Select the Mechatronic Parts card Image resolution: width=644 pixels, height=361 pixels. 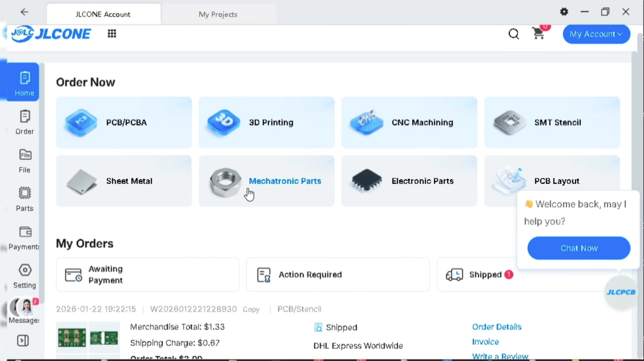click(266, 181)
